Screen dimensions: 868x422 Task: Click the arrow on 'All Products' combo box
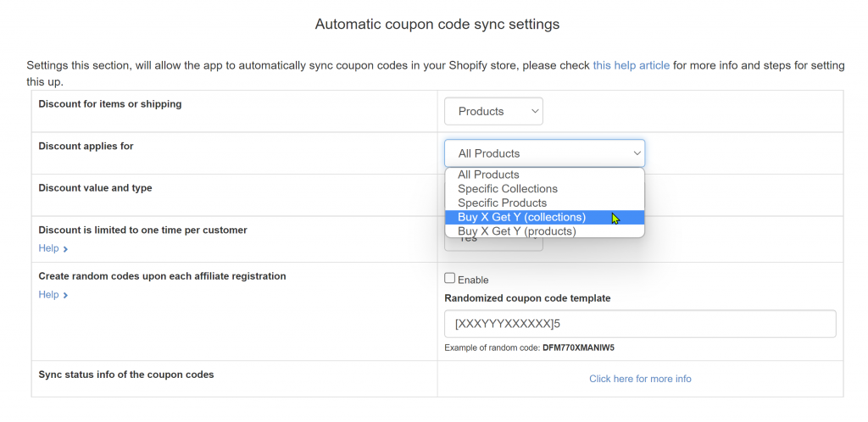click(x=636, y=153)
